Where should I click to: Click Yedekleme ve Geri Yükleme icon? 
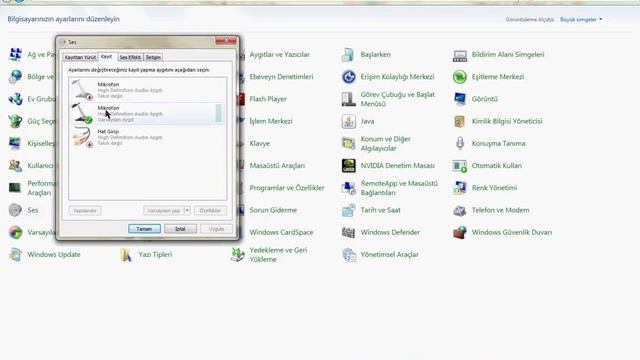pos(237,255)
